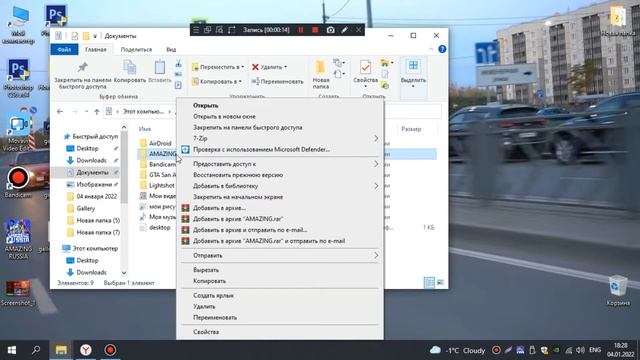Select Quick access in navigation tree
This screenshot has width=640, height=360.
point(91,136)
